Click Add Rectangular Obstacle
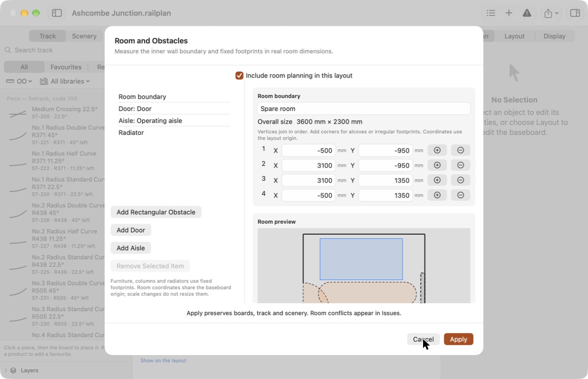The width and height of the screenshot is (588, 379). pyautogui.click(x=156, y=212)
